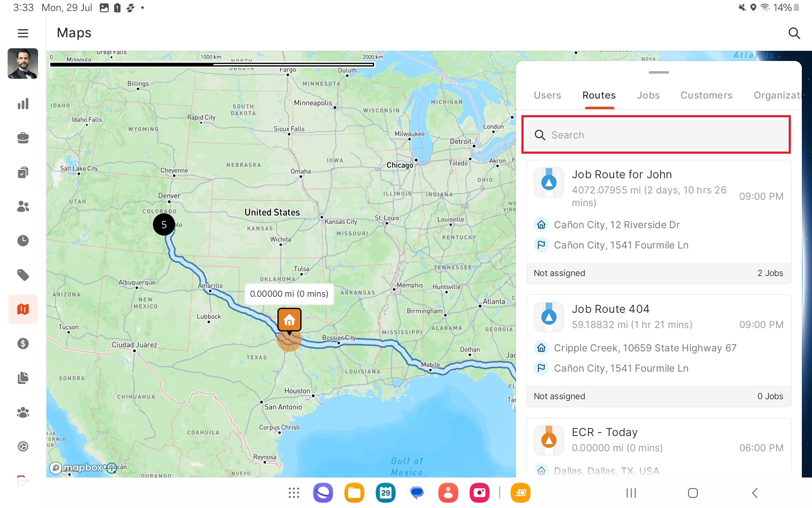Tap the drag handle atop the panel

[658, 72]
